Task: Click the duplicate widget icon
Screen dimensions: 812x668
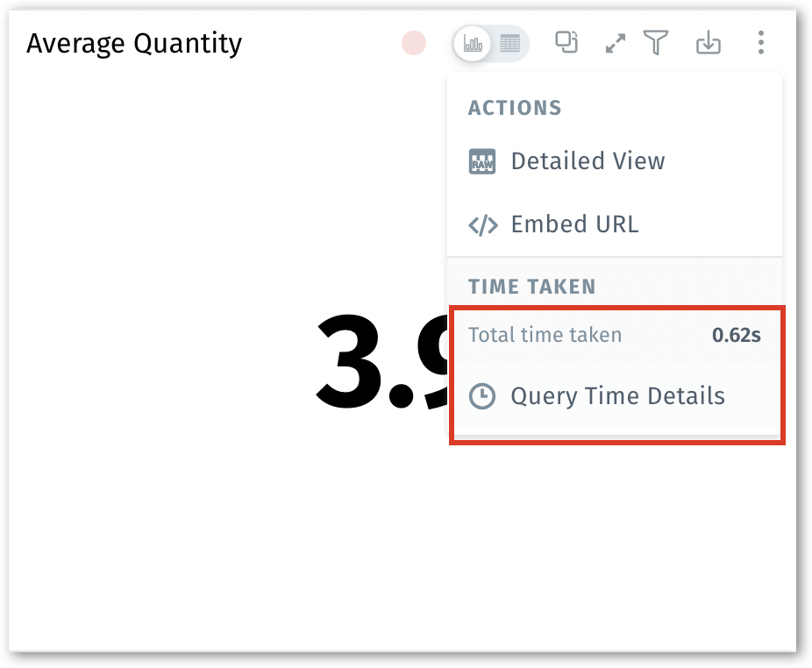Action: [x=567, y=42]
